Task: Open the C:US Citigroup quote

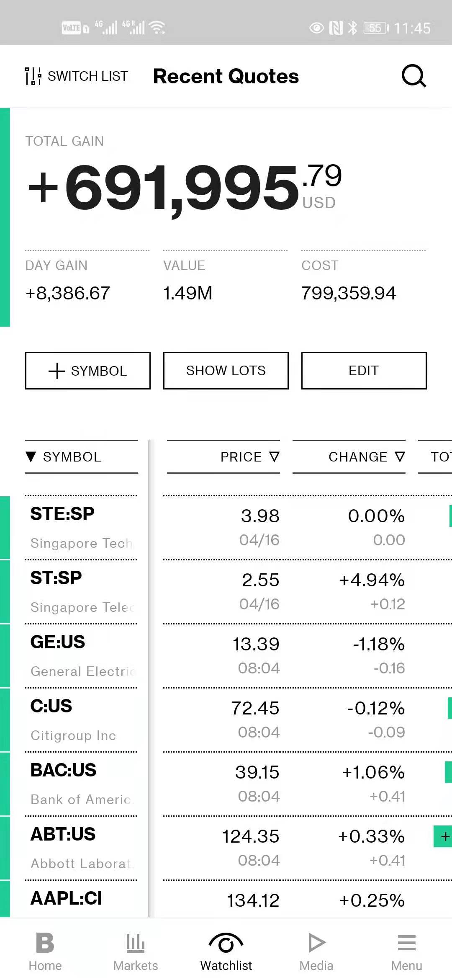Action: click(82, 720)
